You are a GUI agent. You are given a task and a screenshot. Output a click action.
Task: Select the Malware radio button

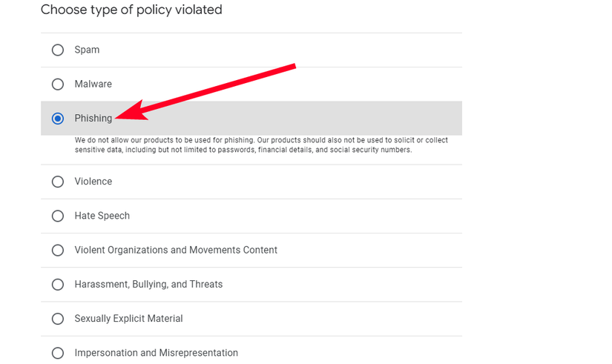(58, 85)
